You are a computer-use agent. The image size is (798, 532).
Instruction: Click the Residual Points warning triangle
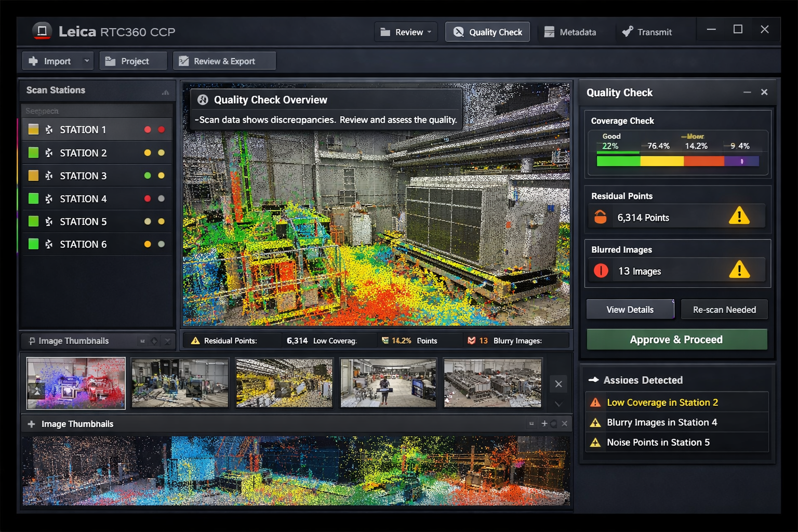(x=739, y=216)
